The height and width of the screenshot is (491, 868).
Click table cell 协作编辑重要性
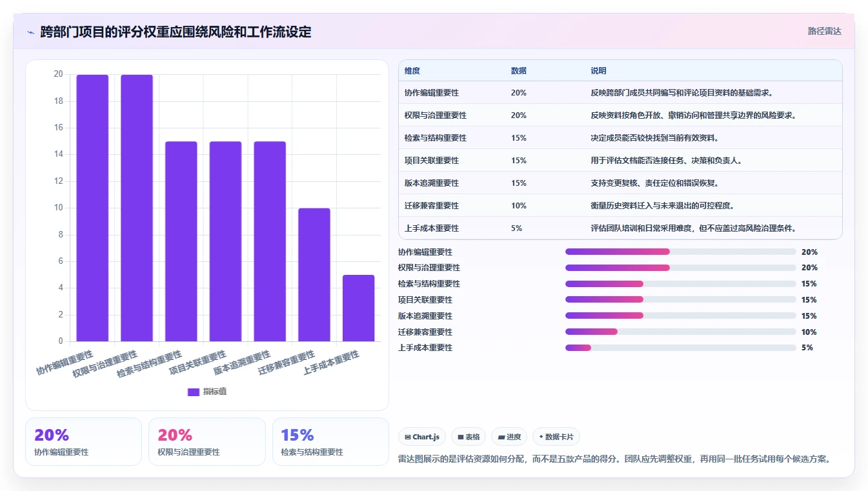click(x=432, y=93)
